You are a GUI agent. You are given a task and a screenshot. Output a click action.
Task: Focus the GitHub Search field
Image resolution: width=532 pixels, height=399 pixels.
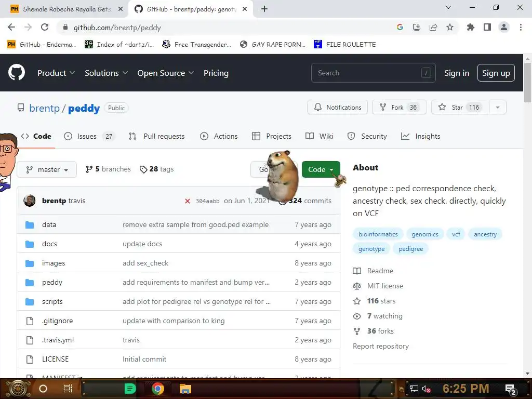373,73
